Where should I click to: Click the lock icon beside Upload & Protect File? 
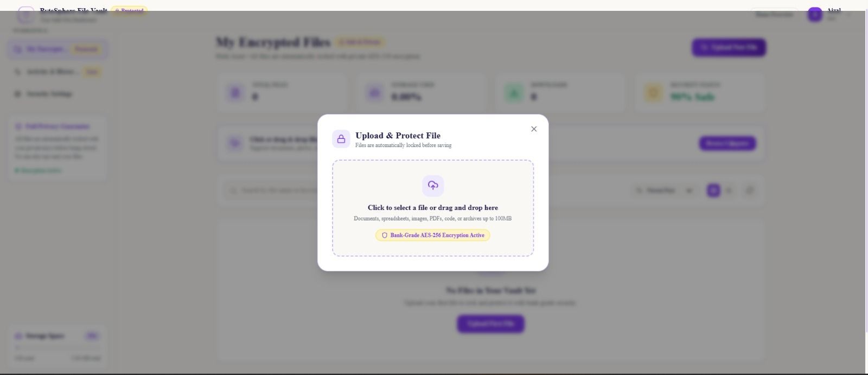(341, 139)
